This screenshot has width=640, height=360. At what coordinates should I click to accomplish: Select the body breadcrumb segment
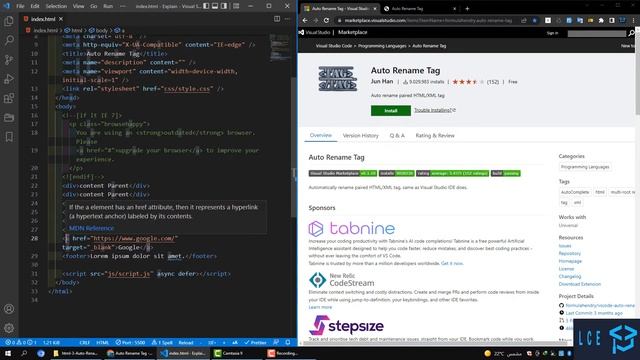pyautogui.click(x=98, y=30)
